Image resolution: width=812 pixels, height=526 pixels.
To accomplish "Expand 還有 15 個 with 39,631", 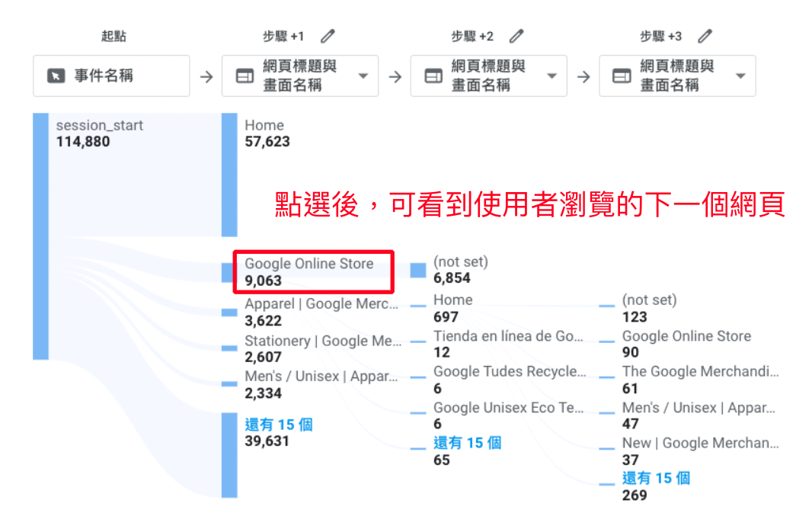I will 279,432.
